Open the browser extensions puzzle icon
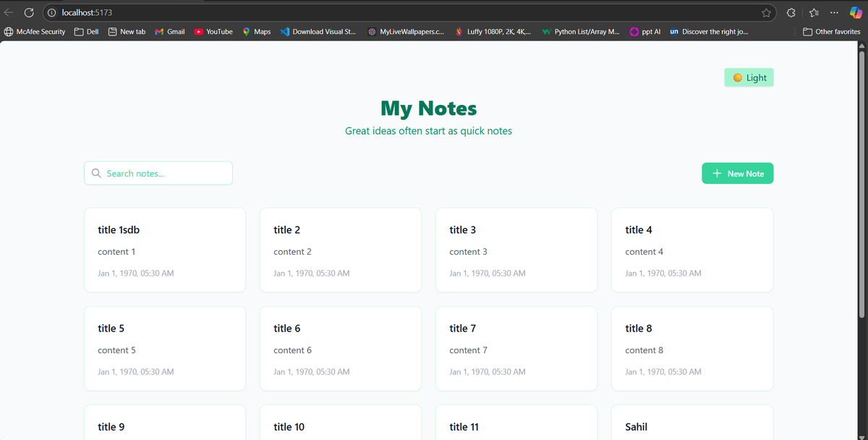 (x=791, y=12)
